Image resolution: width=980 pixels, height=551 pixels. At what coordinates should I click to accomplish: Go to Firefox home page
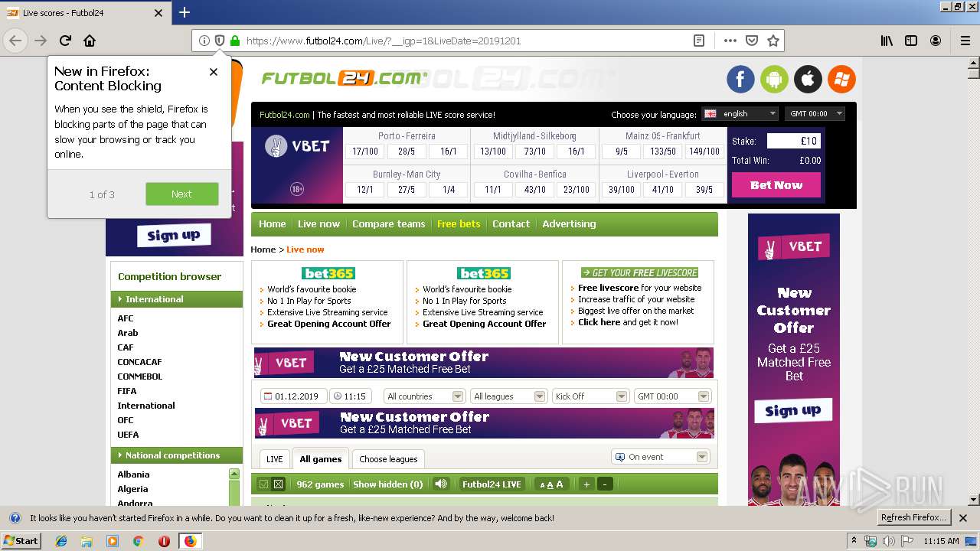click(x=90, y=41)
